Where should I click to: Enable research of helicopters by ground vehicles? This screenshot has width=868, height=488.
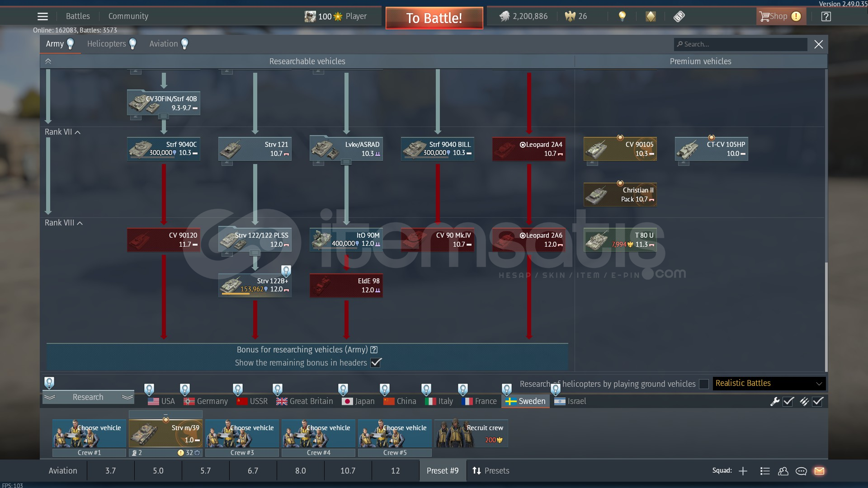[703, 384]
